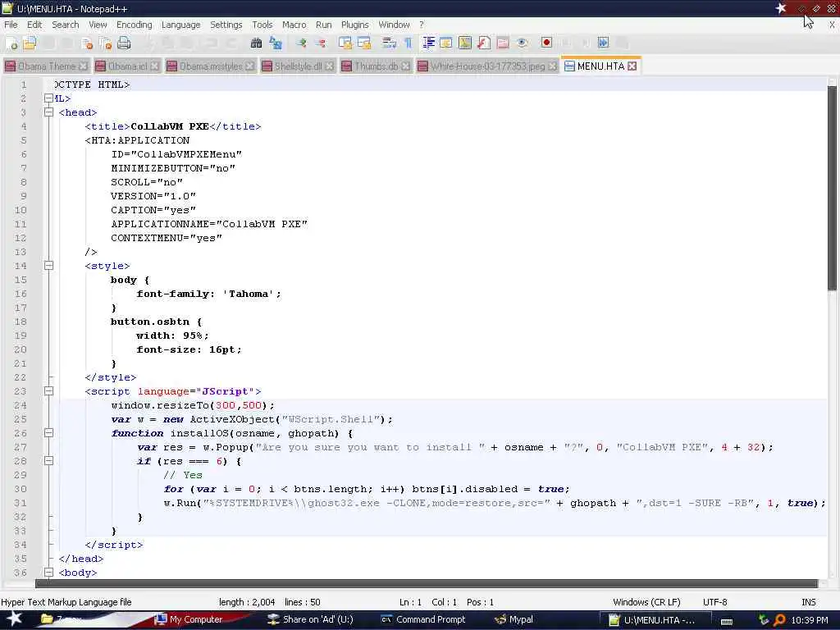Open Find with the binoculars icon

click(x=256, y=43)
